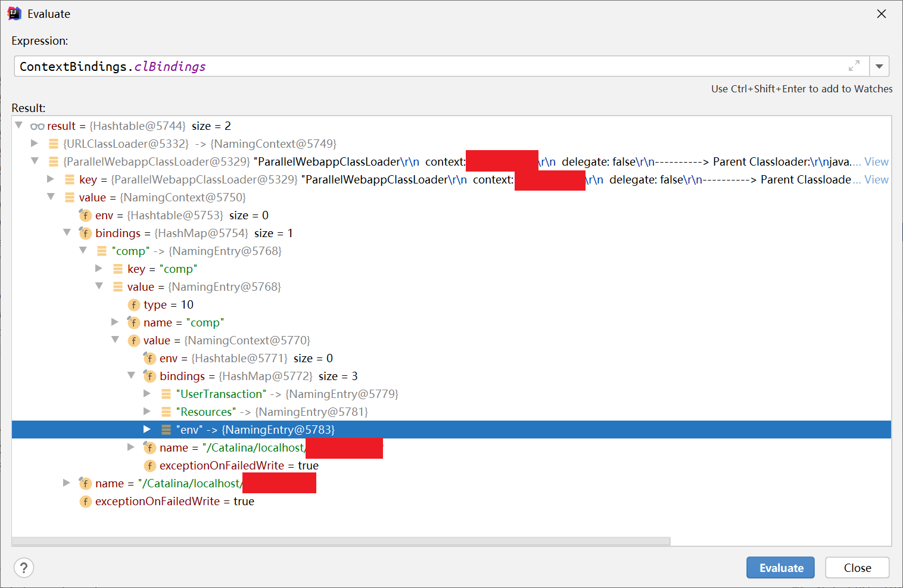The width and height of the screenshot is (903, 588).
Task: Collapse value = NamingContext@5750 node
Action: 51,197
